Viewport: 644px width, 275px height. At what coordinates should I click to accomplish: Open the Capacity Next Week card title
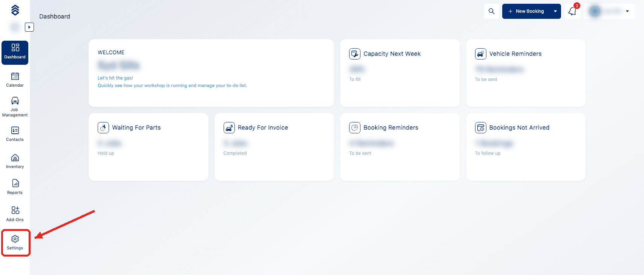[392, 54]
